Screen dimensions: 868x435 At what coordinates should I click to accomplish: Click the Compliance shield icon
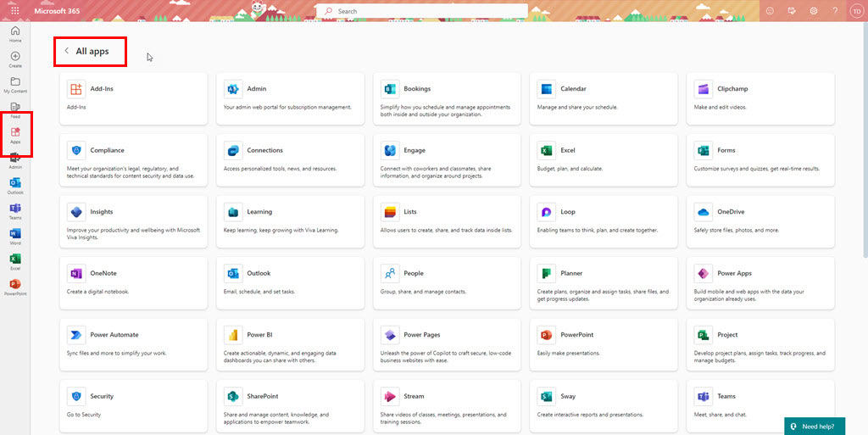click(x=76, y=150)
